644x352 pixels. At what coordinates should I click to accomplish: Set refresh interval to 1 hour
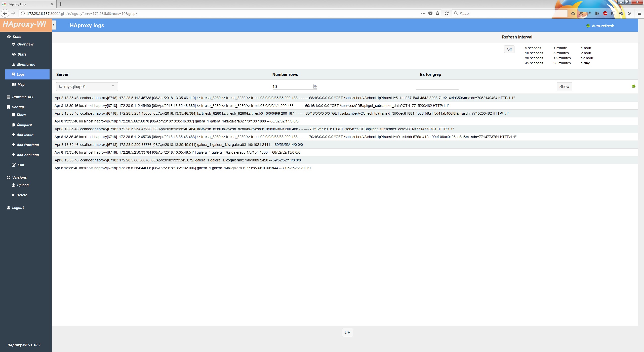tap(586, 48)
